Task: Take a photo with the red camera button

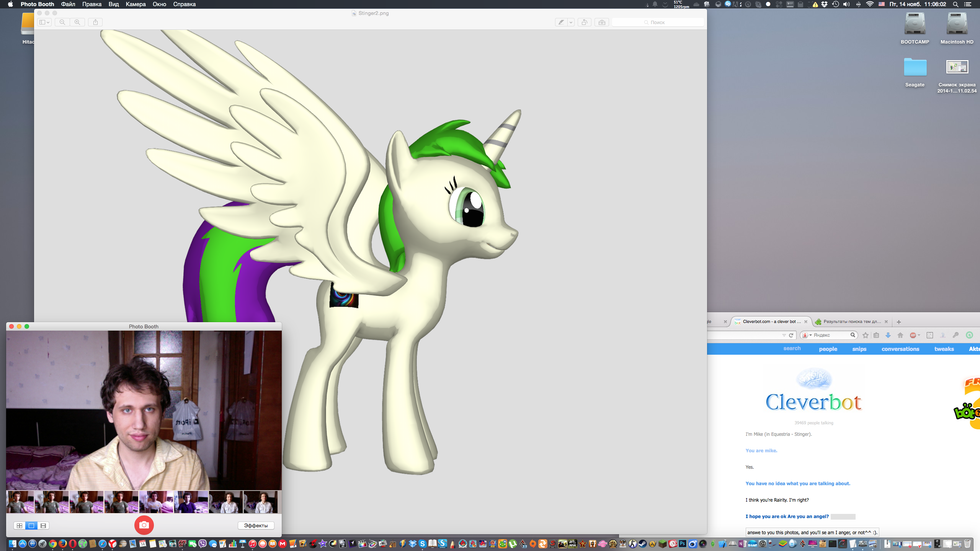Action: point(144,525)
